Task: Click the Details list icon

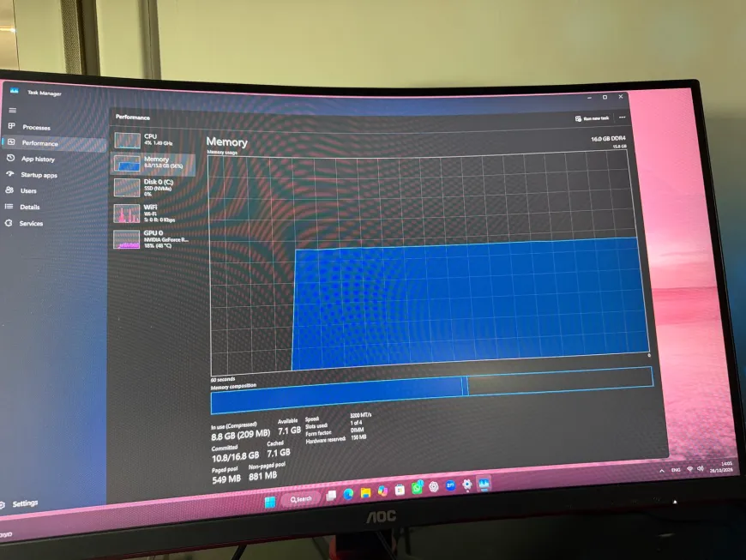Action: pos(9,206)
